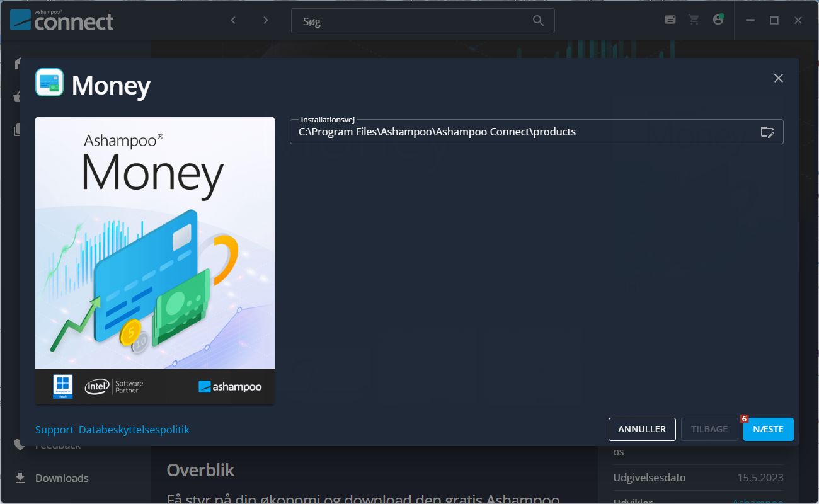This screenshot has width=819, height=504.
Task: Click the Downloads arrow icon in sidebar
Action: pos(20,478)
